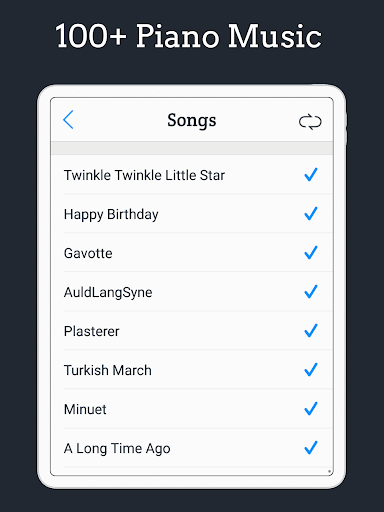
Task: Choose the Turkish March song title
Action: click(x=108, y=370)
